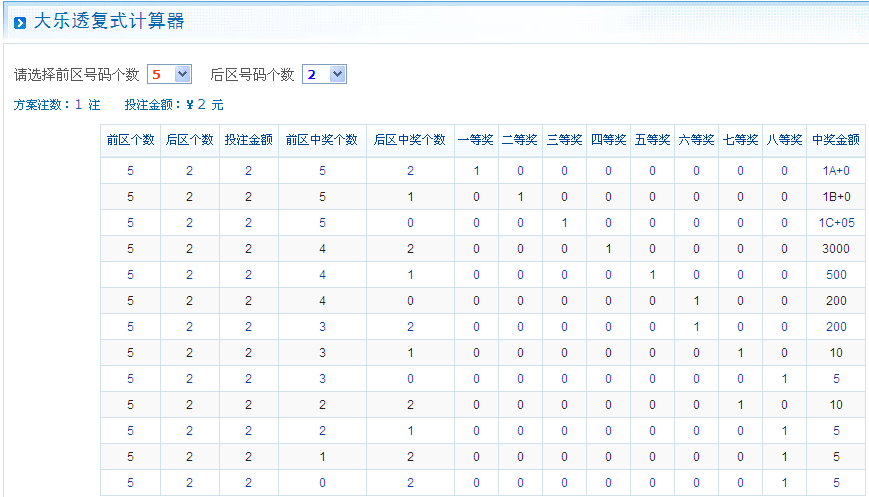Click the 投注金额：¥2 元 summary text
The height and width of the screenshot is (497, 869).
click(x=174, y=105)
